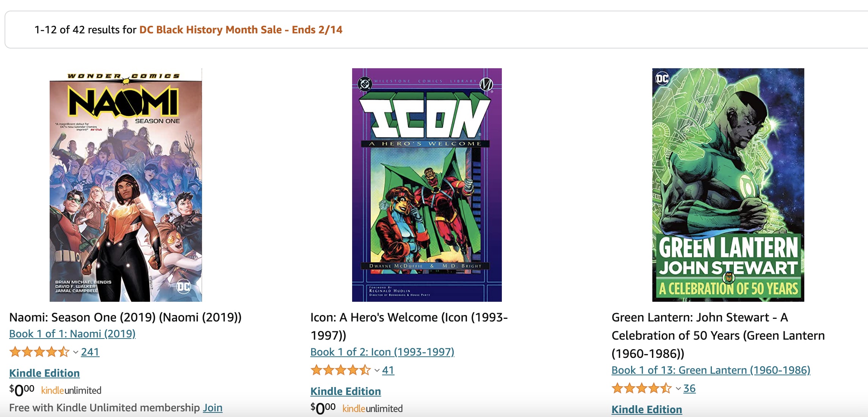Click the Join Kindle Unlimited link
The height and width of the screenshot is (417, 868).
(x=213, y=408)
